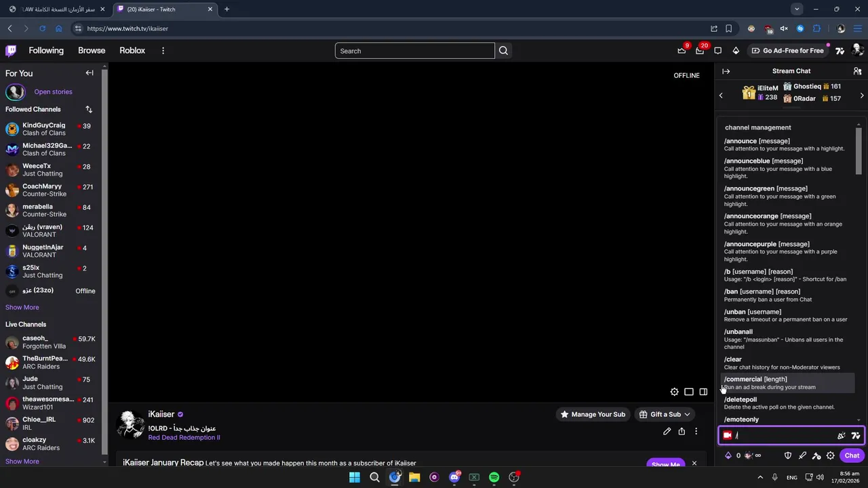Screen dimensions: 868x488
Task: Open moderator sword icon below chat
Action: [x=802, y=455]
